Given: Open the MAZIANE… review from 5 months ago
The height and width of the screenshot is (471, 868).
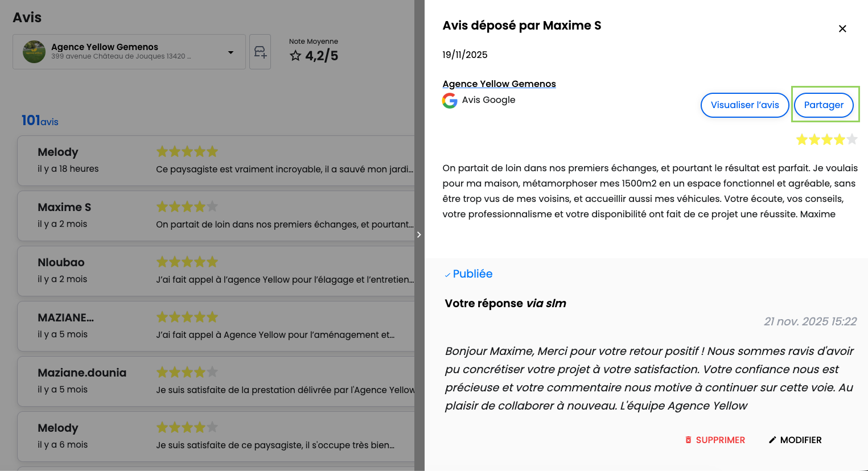Looking at the screenshot, I should [216, 326].
